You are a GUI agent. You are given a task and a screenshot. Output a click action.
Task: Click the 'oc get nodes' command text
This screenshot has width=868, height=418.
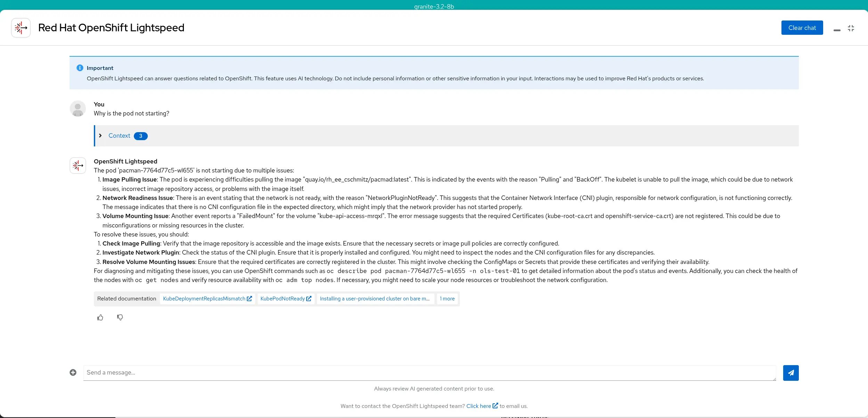point(157,280)
